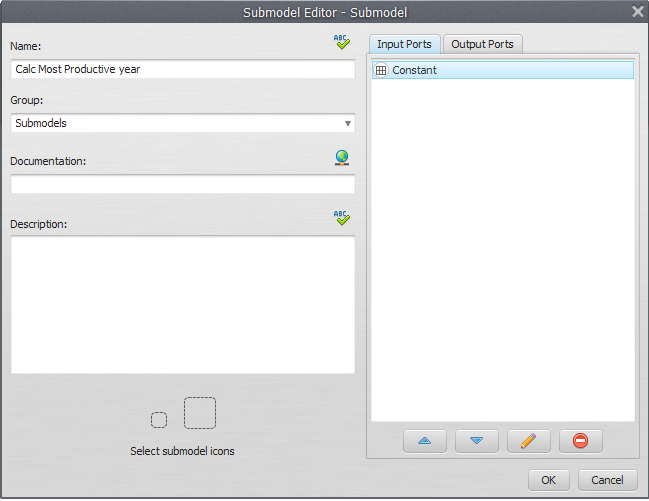Edit the selected port with the pencil button
Screen dimensions: 649x501
(x=529, y=440)
